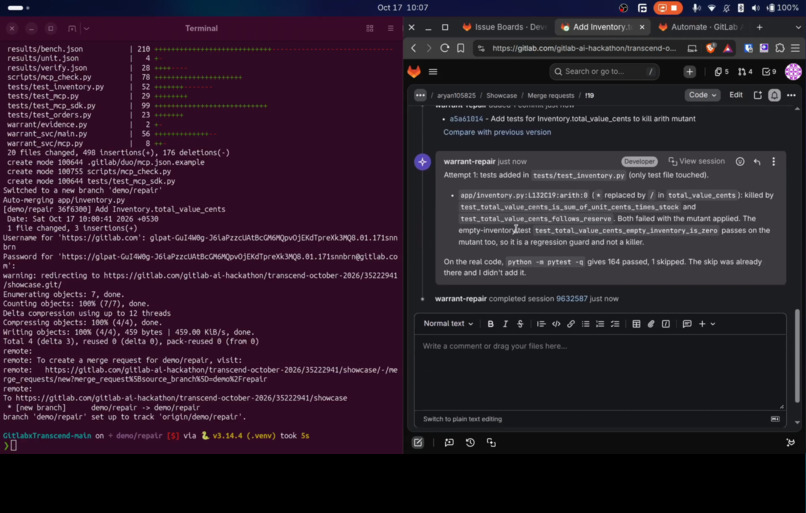Reply to the warrant-repair comment
Screen dimensions: 806x513
tap(757, 161)
